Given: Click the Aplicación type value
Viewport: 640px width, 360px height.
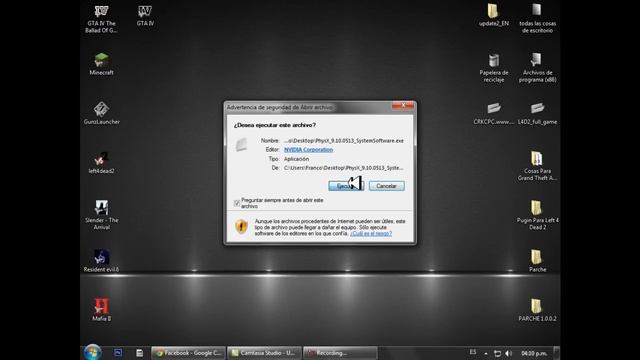Looking at the screenshot, I should (296, 159).
